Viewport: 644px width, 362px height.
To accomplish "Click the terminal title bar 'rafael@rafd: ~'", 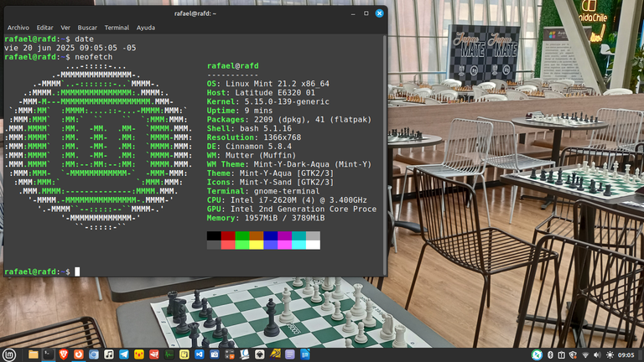I will [195, 13].
